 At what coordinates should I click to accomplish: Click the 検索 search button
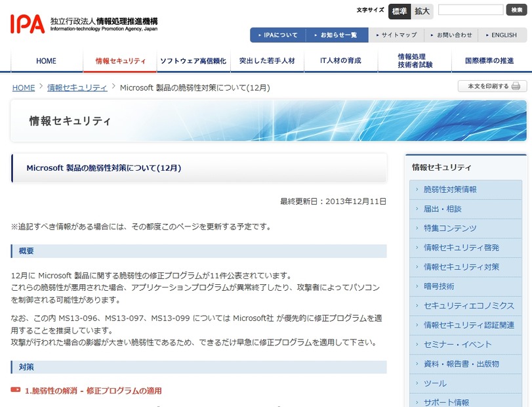[x=517, y=10]
